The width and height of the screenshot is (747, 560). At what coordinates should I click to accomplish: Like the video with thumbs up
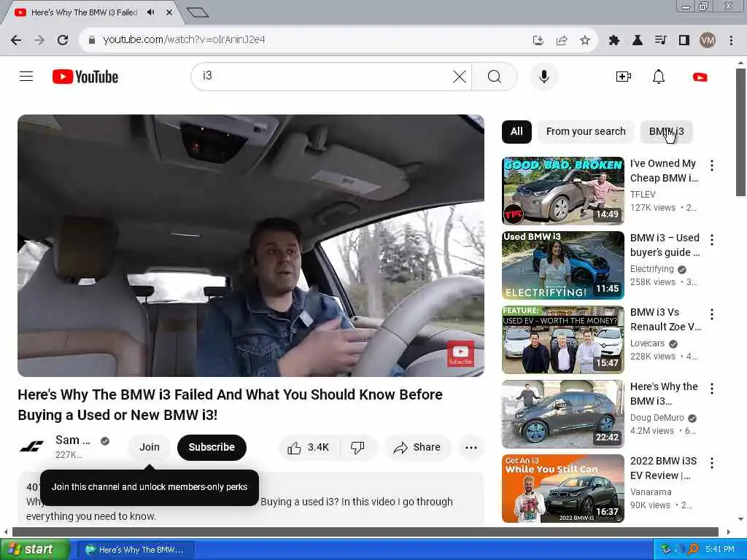coord(309,448)
